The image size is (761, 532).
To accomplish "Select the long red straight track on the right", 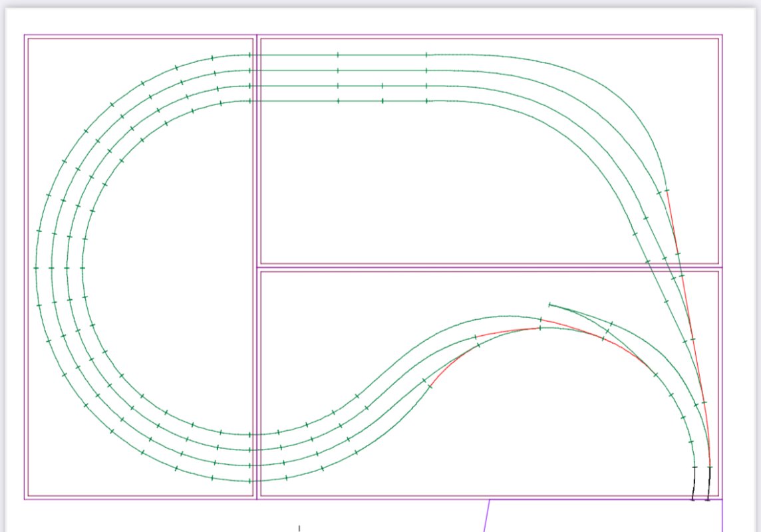I will pyautogui.click(x=688, y=326).
